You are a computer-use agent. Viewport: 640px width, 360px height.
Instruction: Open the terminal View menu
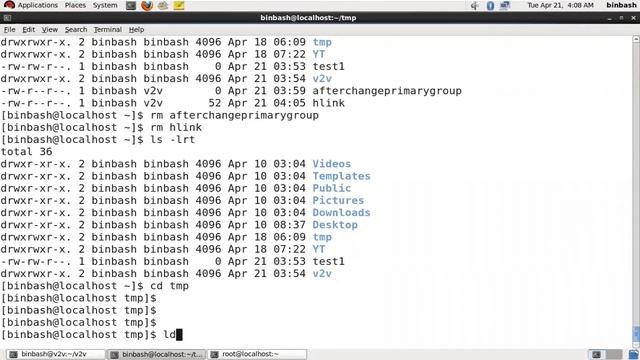click(x=49, y=29)
